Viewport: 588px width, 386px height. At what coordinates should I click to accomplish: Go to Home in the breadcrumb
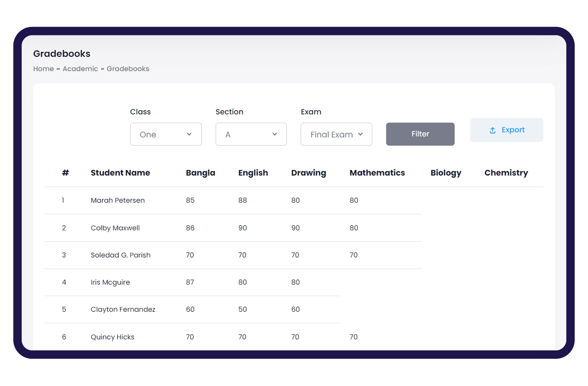(43, 69)
